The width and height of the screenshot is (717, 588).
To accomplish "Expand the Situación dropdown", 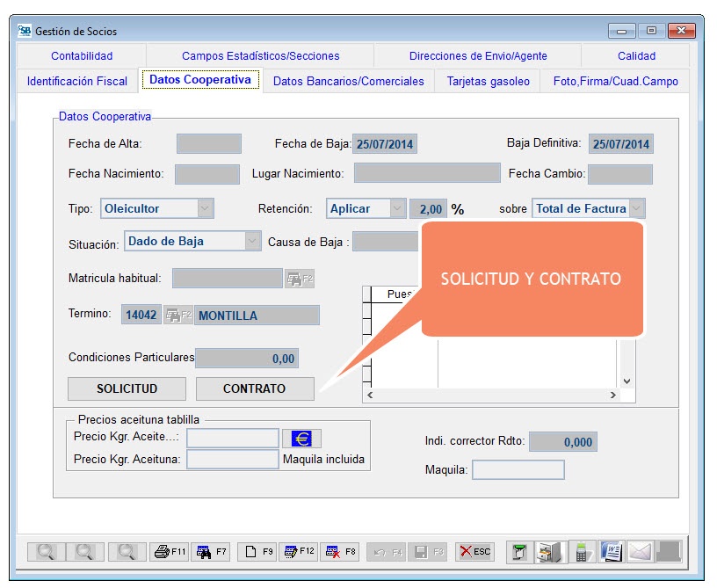I will 252,241.
